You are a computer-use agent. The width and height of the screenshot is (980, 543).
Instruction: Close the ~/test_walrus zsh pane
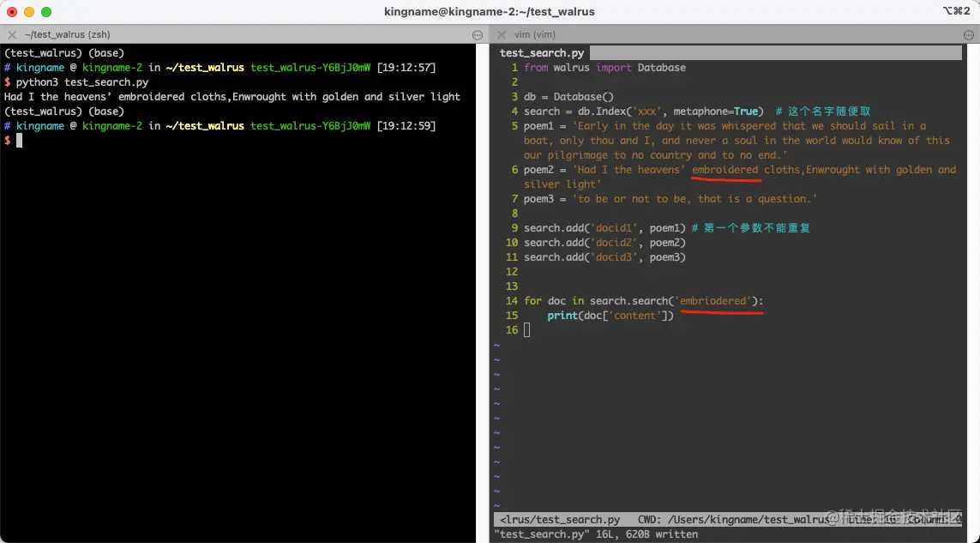coord(12,35)
